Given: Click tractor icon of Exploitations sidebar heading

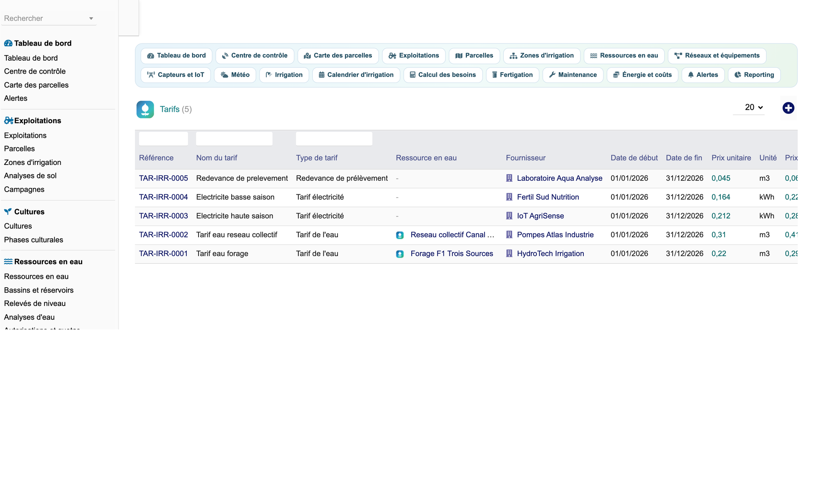Looking at the screenshot, I should 8,121.
